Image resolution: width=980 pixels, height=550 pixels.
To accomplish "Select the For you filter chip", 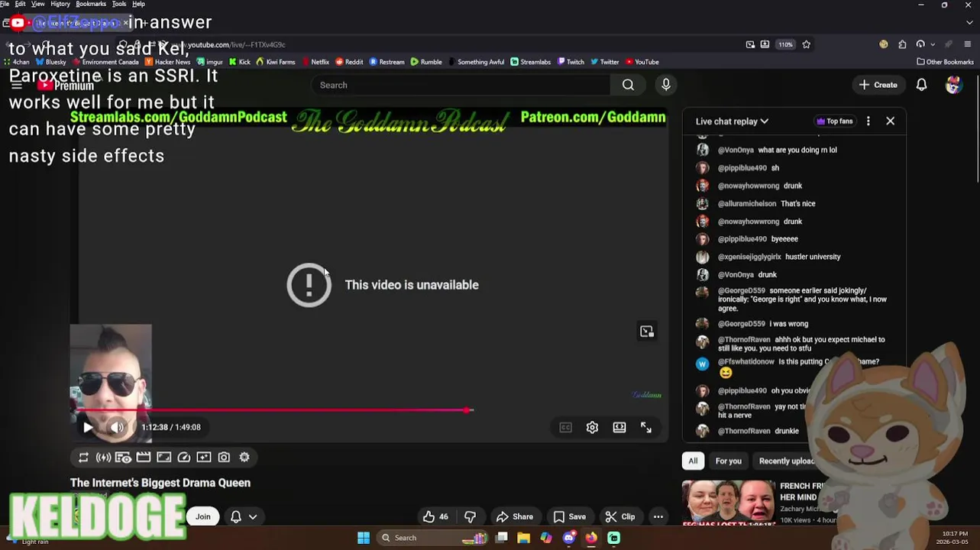I will [x=728, y=461].
